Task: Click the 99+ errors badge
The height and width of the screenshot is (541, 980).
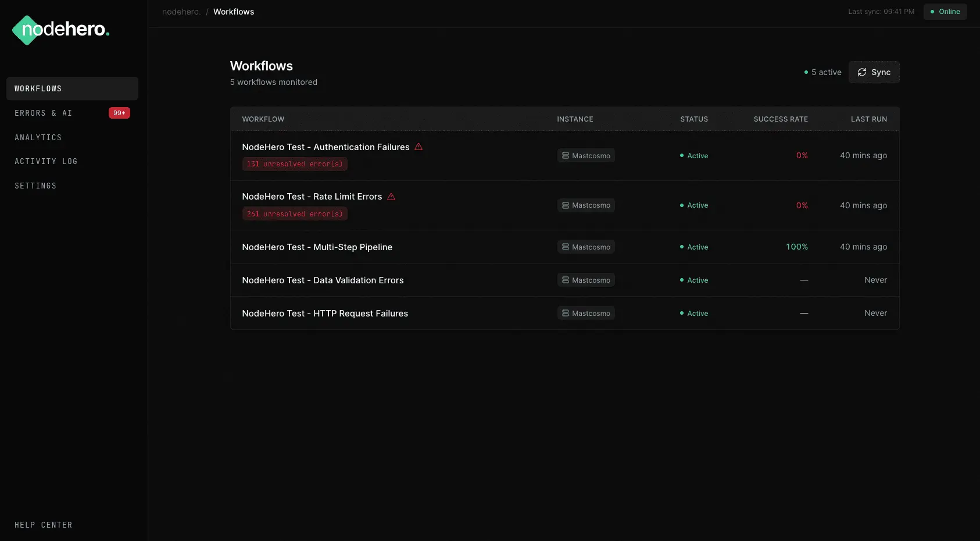Action: tap(119, 113)
